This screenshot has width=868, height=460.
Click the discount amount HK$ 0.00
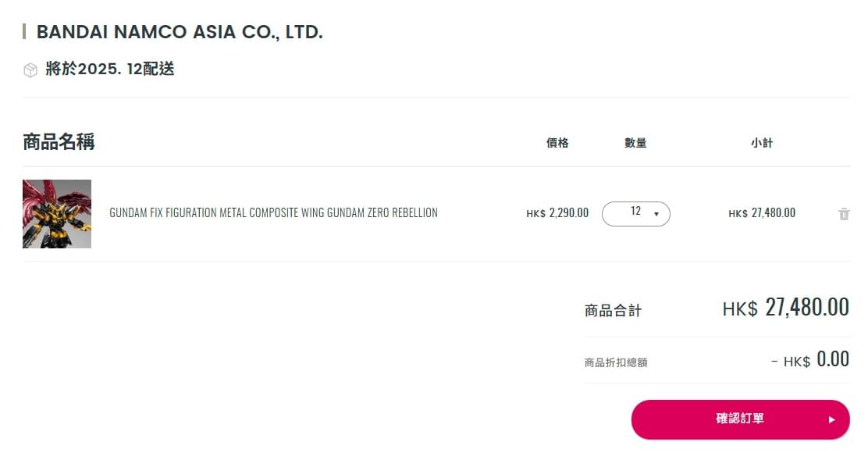[x=810, y=360]
